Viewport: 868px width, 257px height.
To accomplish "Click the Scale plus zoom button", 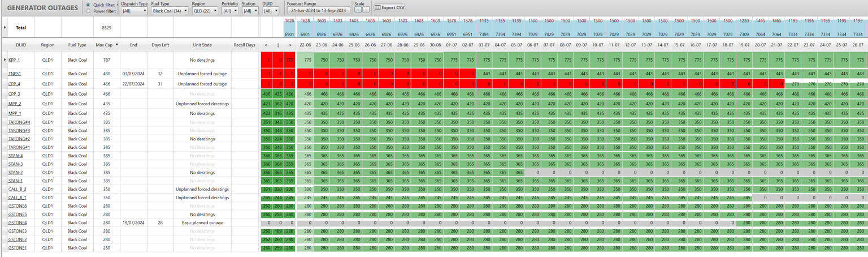I will (x=358, y=10).
